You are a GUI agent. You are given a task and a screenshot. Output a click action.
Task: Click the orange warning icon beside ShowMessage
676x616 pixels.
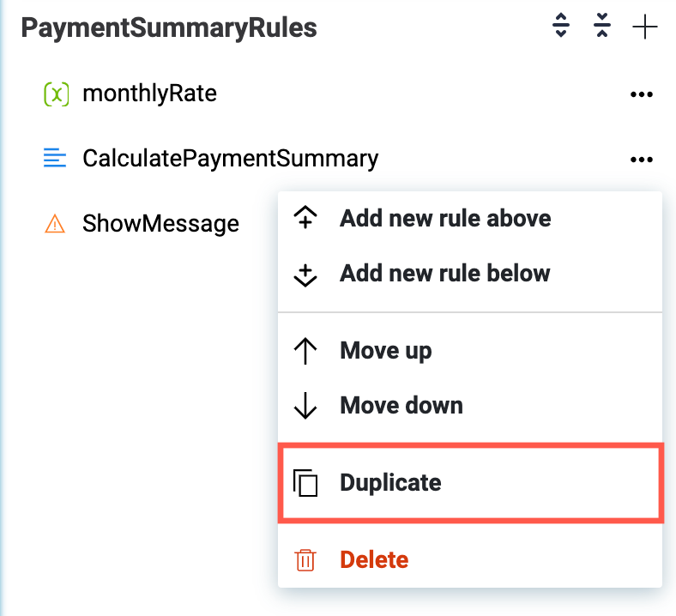(55, 224)
